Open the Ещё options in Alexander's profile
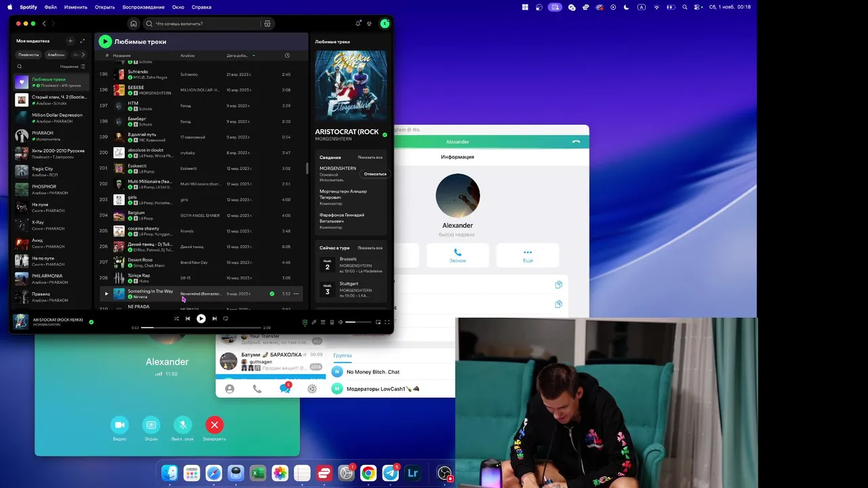The image size is (868, 488). (x=528, y=255)
